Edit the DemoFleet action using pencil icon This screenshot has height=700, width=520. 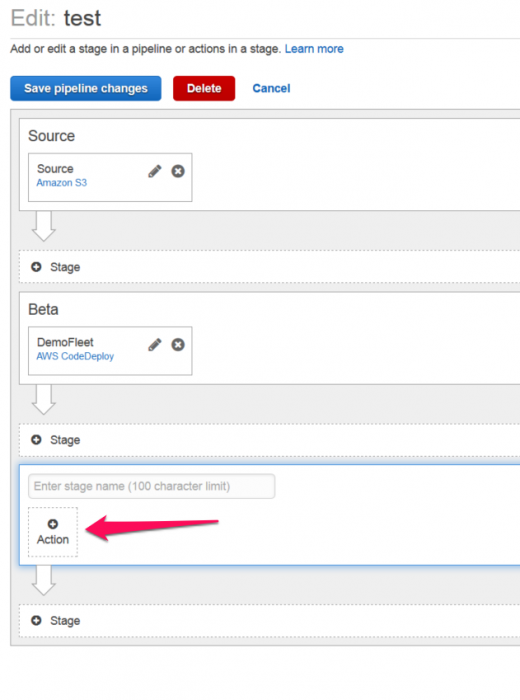tap(155, 345)
